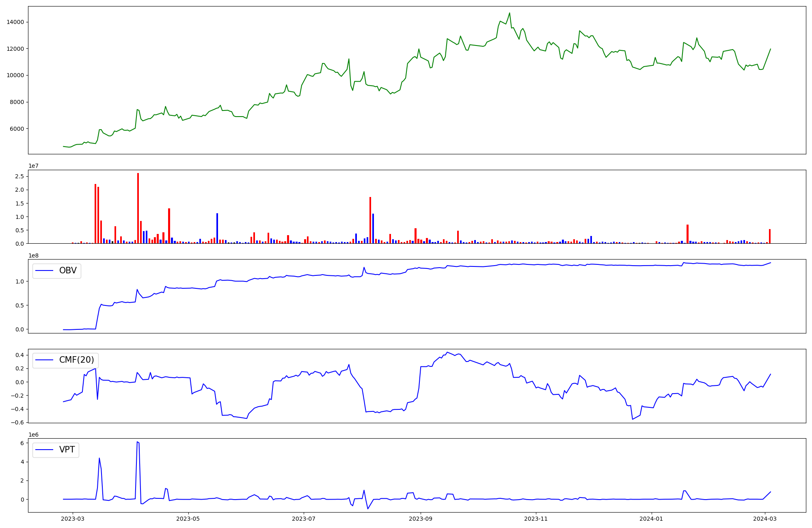Click the 2.5 label on volume axis
The height and width of the screenshot is (528, 812).
pyautogui.click(x=20, y=177)
